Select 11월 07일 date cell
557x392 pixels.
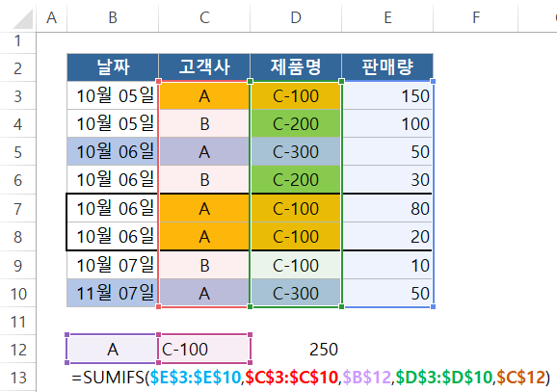(113, 293)
